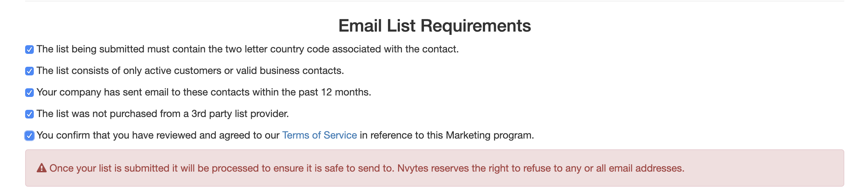
Task: Uncheck the past 12 months email checkbox
Action: point(29,93)
